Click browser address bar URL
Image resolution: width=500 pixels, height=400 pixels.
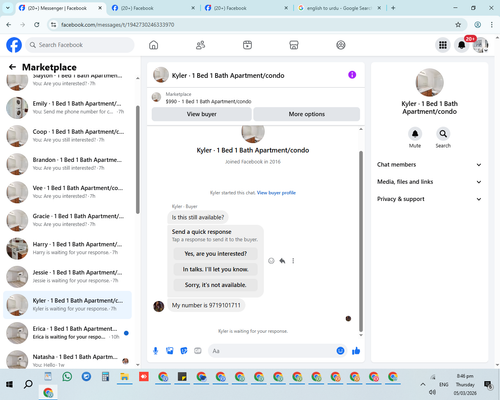pos(117,25)
